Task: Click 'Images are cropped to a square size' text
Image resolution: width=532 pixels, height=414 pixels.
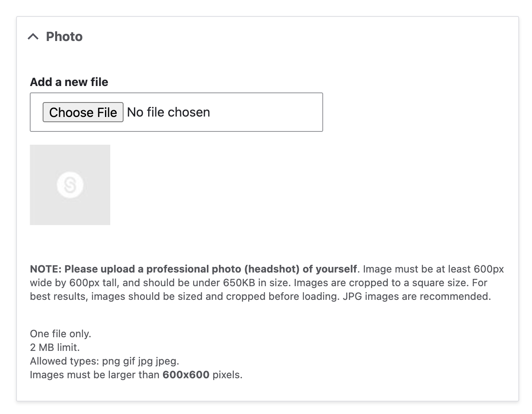Action: [x=381, y=283]
